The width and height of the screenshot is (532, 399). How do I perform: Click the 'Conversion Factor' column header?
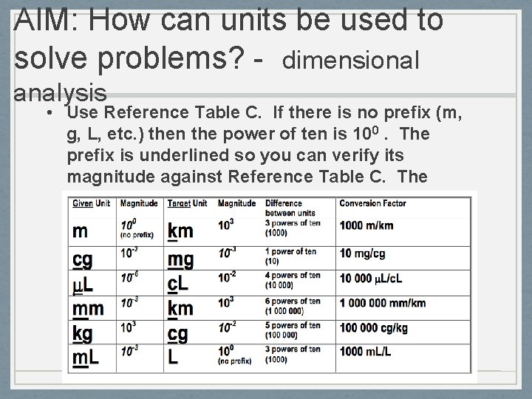click(x=372, y=203)
